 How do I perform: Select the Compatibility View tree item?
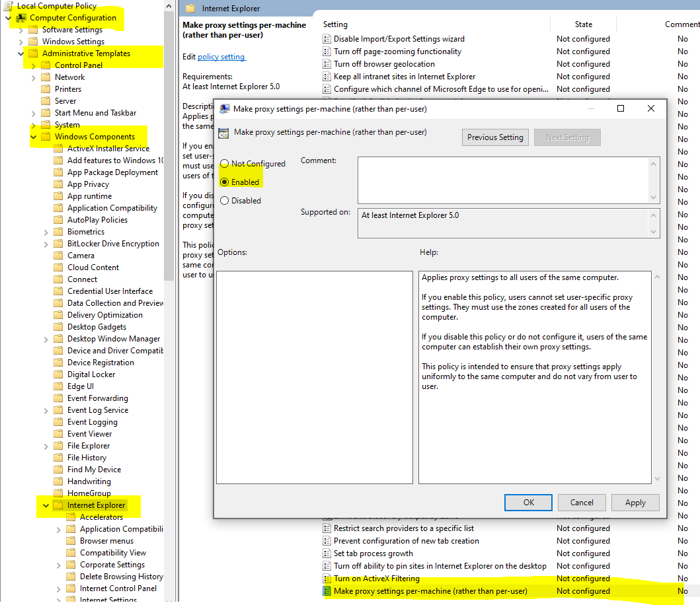pyautogui.click(x=113, y=553)
